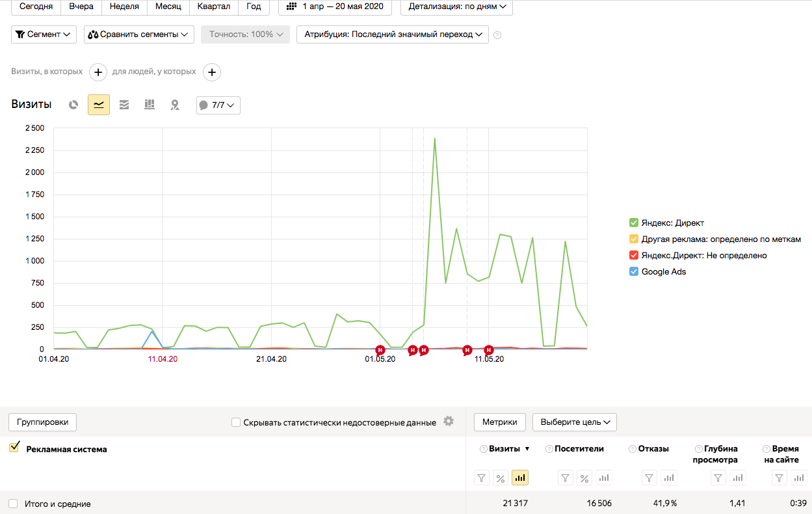The height and width of the screenshot is (514, 812).
Task: Check the Итого и средние row checkbox
Action: [13, 504]
